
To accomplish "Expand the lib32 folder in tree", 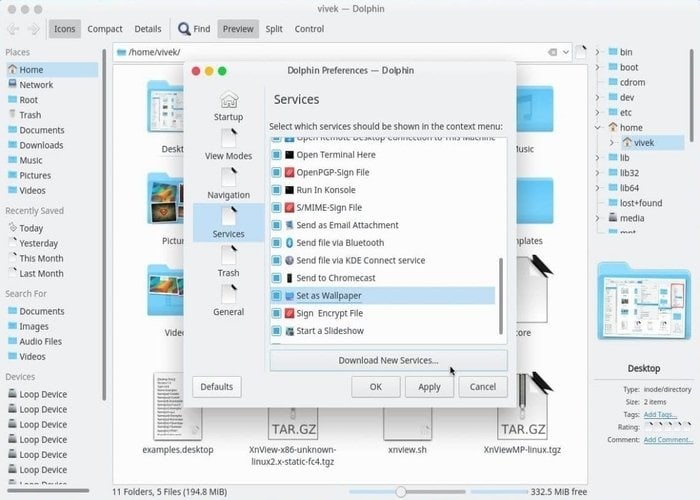I will [x=598, y=173].
